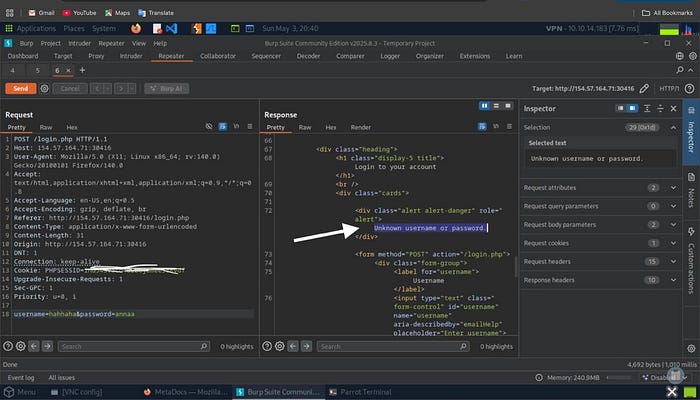Toggle Response pretty-print highlighted icon
This screenshot has height=400, width=700.
coord(482,127)
